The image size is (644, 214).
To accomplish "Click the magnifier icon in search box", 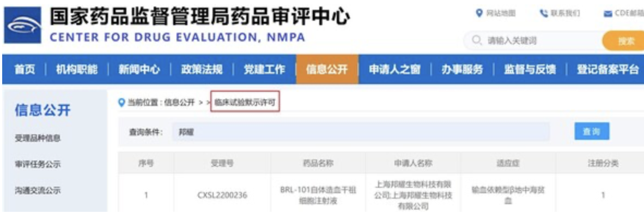I will point(477,41).
